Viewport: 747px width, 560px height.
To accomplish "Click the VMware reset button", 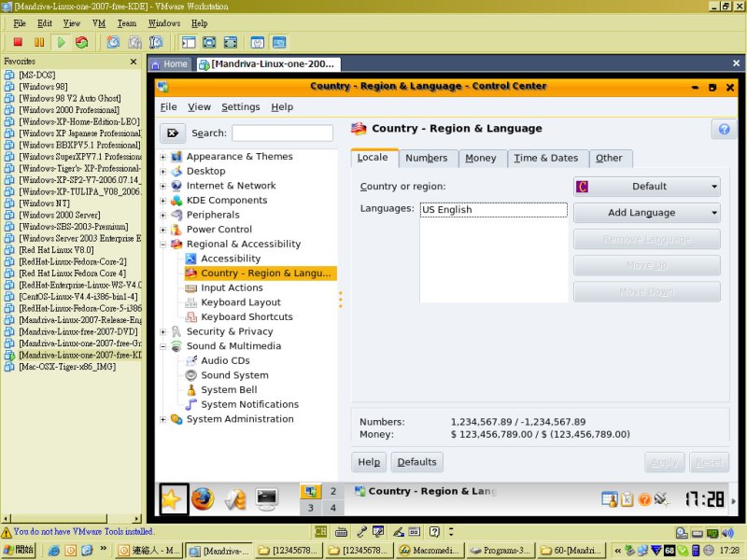I will coord(82,42).
